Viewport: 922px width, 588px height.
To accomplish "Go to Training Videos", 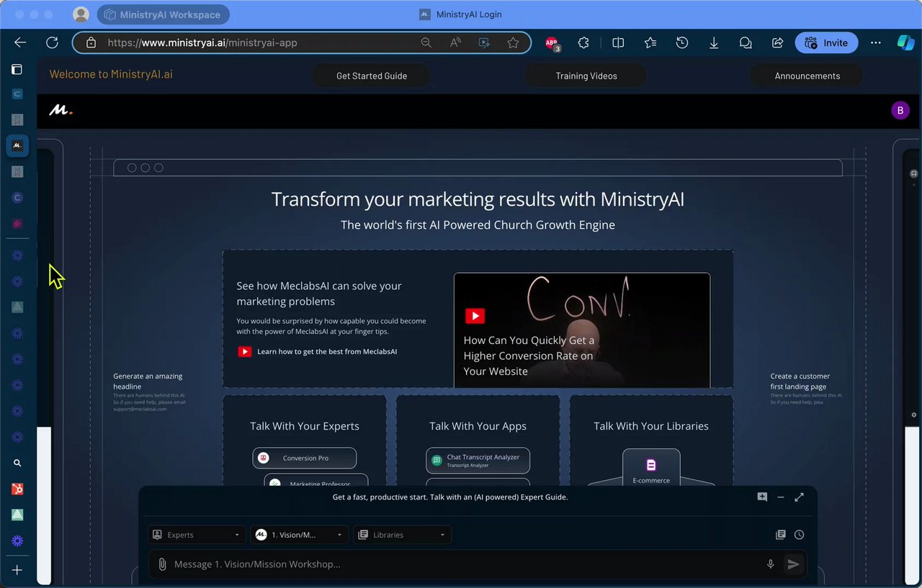I will pyautogui.click(x=586, y=76).
